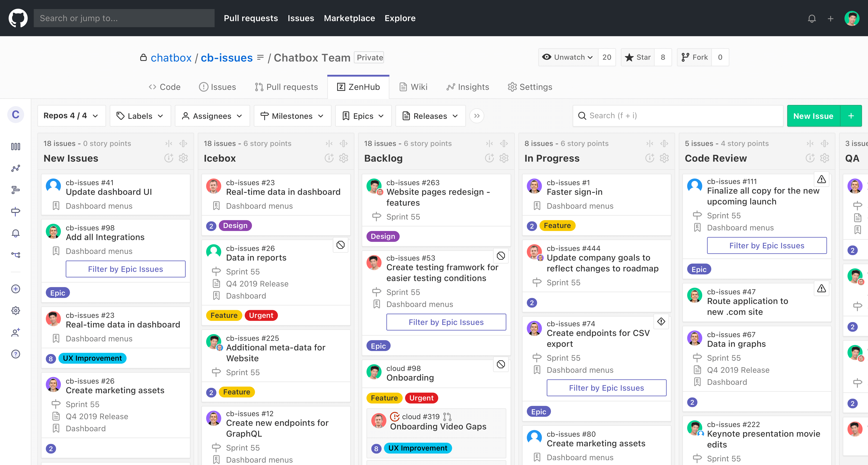This screenshot has height=465, width=868.
Task: Click the list icon next to cb-issues
Action: (260, 58)
